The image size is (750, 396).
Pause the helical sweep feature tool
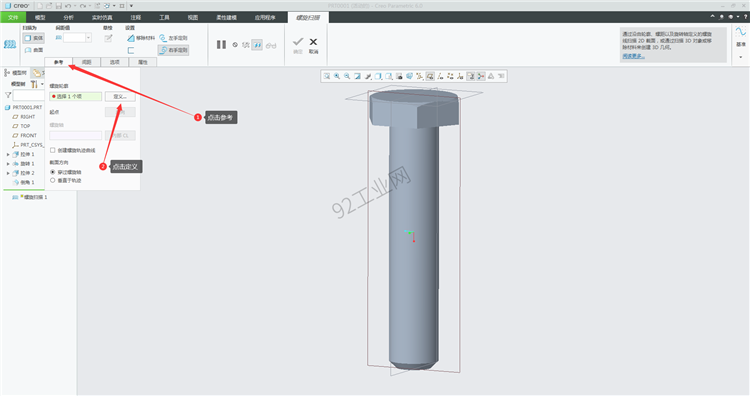[221, 44]
